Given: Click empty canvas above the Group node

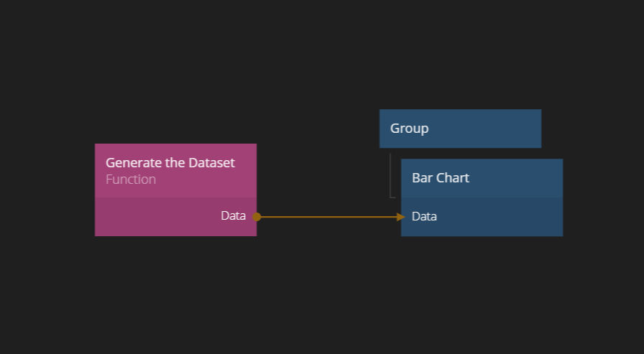Looking at the screenshot, I should [460, 57].
